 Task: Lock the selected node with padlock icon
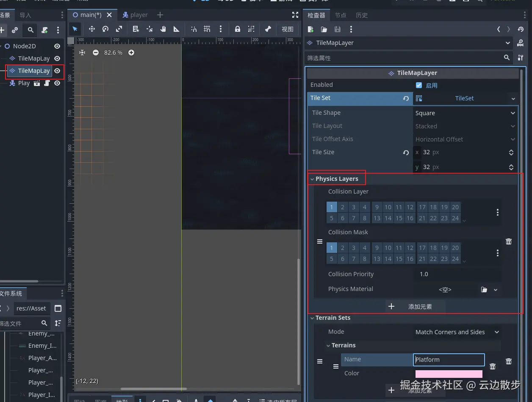tap(238, 29)
